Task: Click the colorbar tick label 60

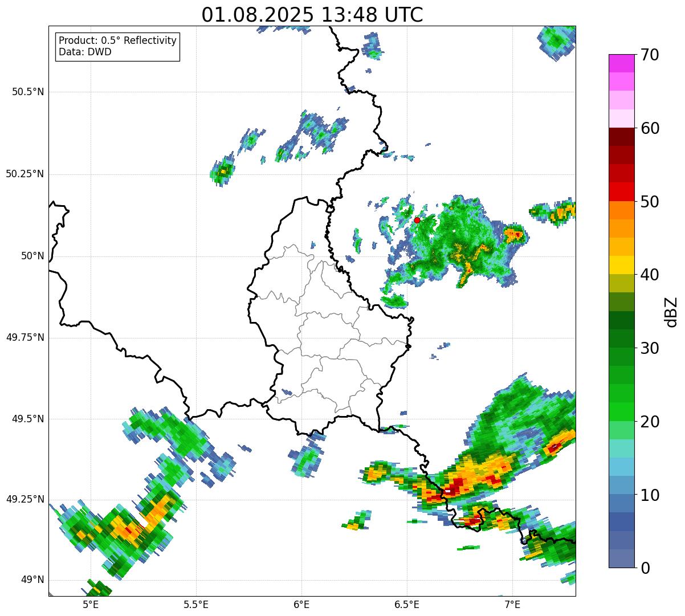Action: [x=650, y=128]
